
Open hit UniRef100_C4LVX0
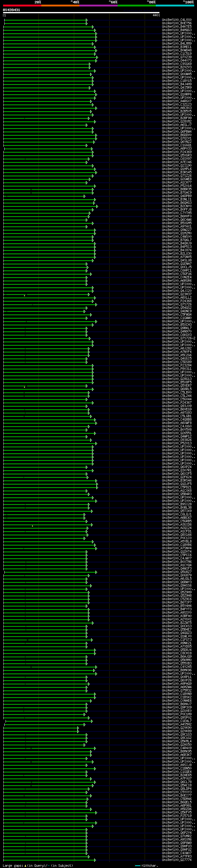point(177,20)
